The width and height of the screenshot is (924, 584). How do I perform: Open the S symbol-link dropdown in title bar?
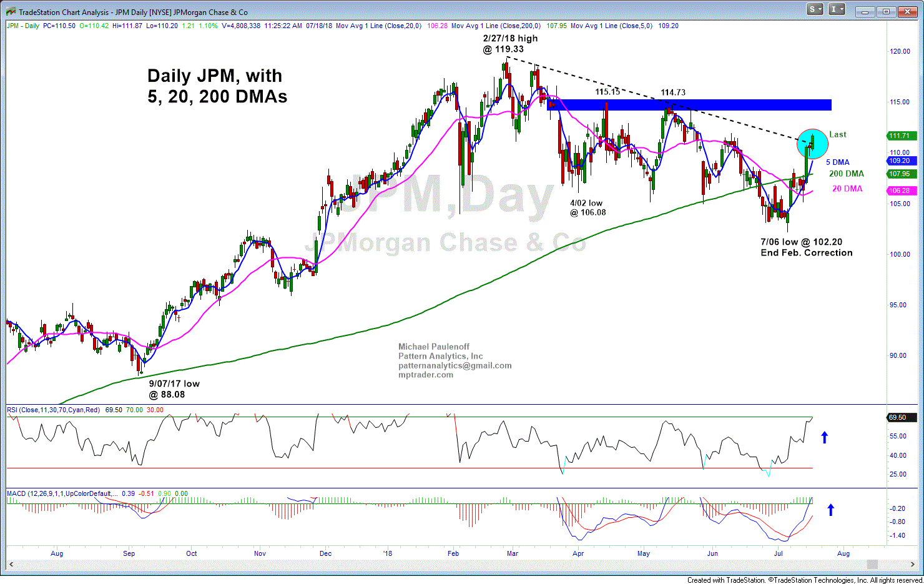click(x=815, y=9)
